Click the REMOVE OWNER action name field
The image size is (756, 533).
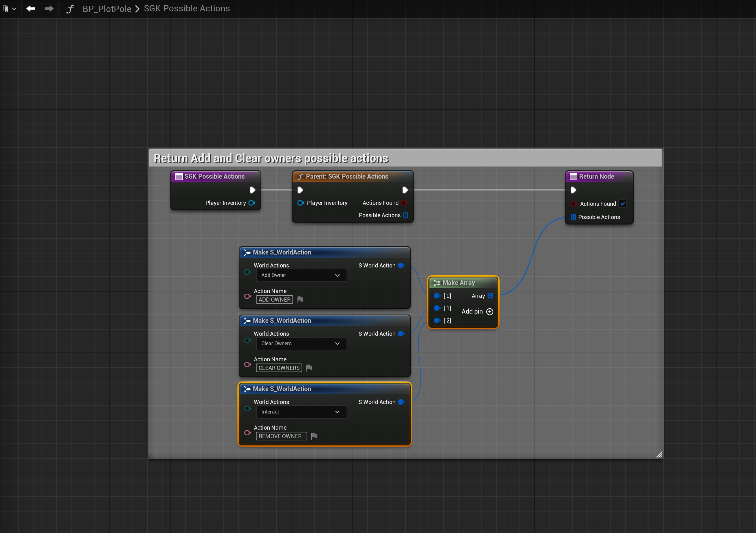pyautogui.click(x=281, y=436)
